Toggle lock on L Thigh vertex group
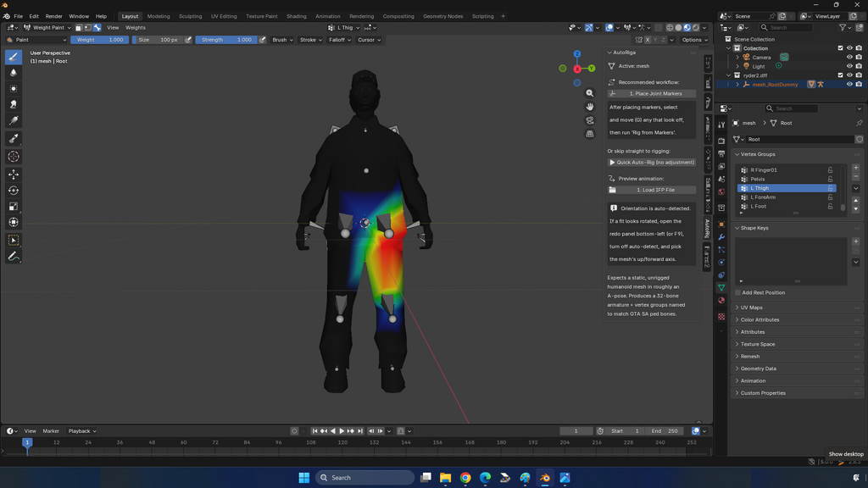Screen dimensions: 868x488 pyautogui.click(x=831, y=188)
